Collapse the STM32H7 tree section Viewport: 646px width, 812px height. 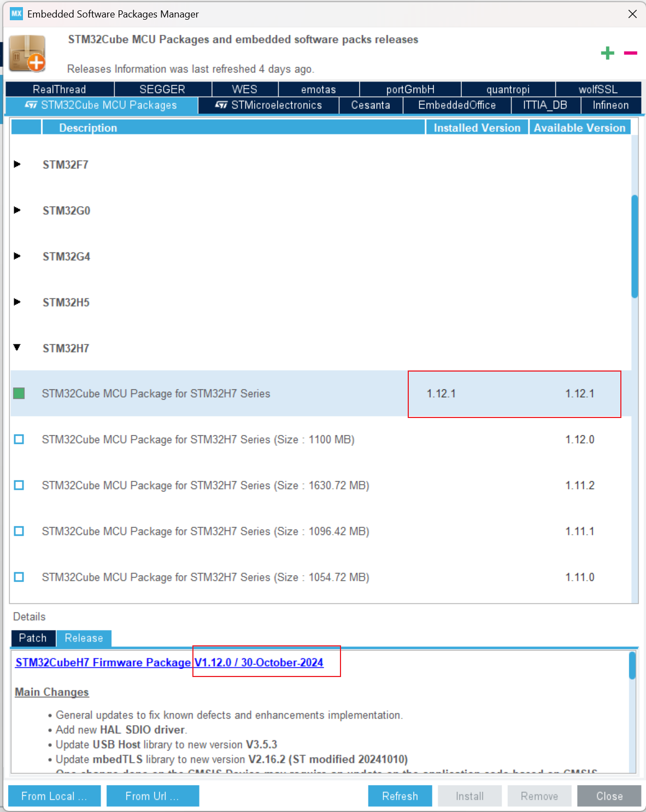17,348
